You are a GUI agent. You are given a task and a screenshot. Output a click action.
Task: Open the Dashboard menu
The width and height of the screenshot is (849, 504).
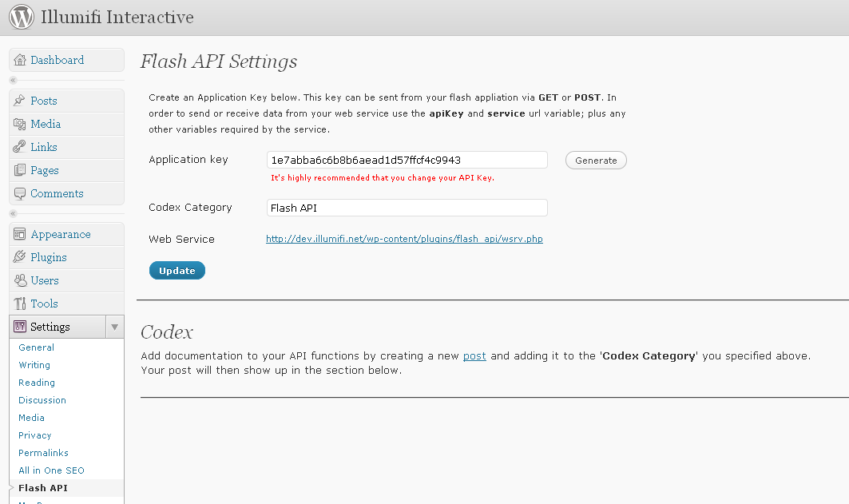[x=57, y=60]
